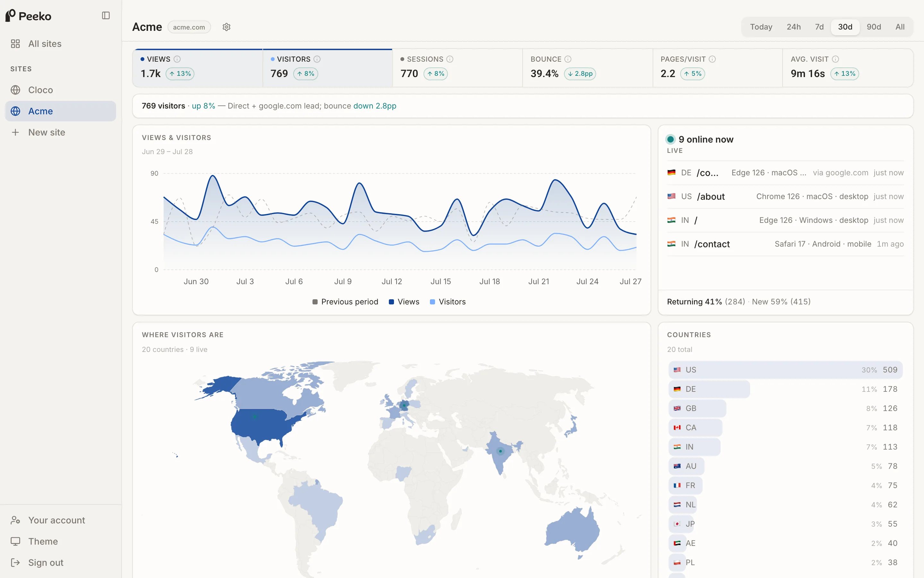Screen dimensions: 924x578
Task: Click the NL country row
Action: (x=785, y=504)
